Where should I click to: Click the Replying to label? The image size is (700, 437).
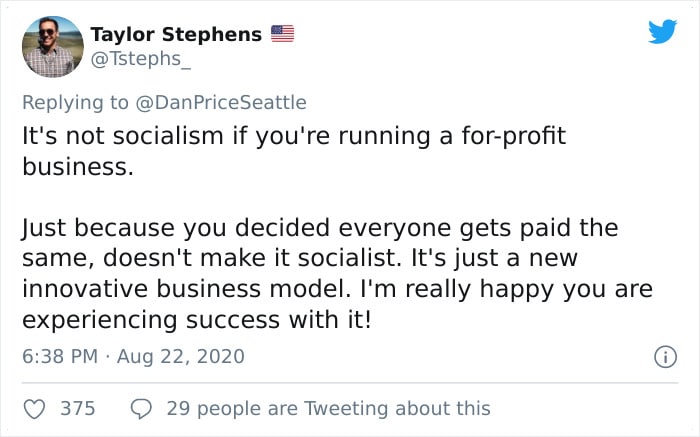(75, 103)
